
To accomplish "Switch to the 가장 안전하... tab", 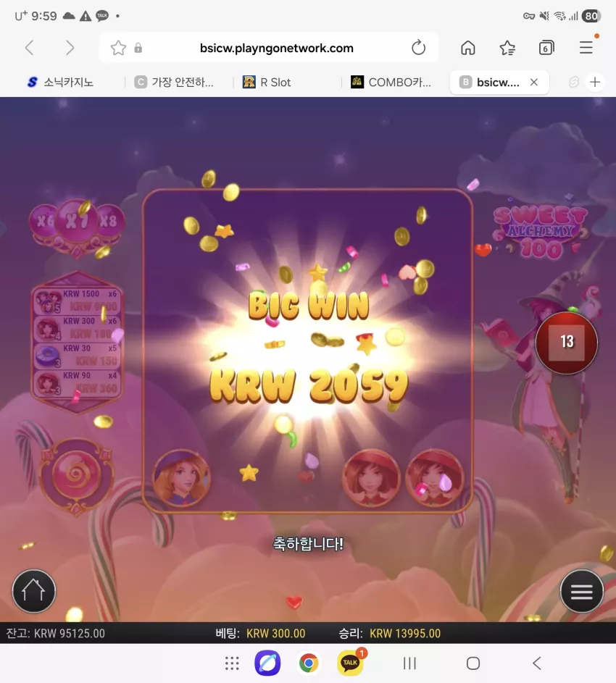I will [175, 83].
